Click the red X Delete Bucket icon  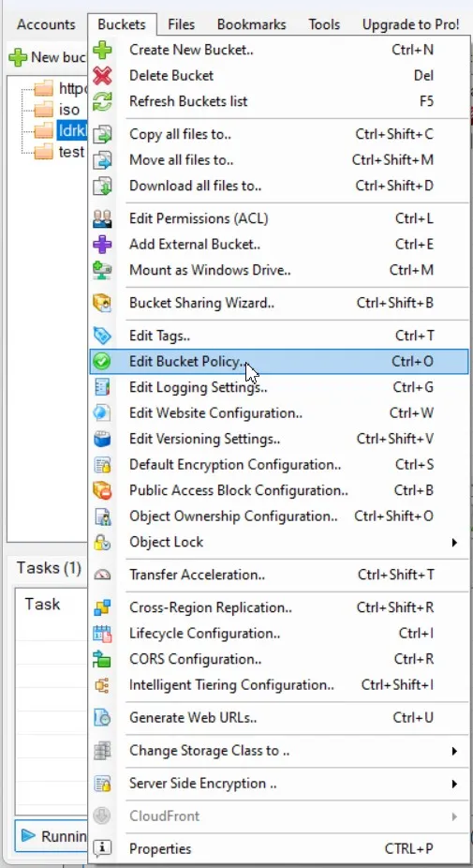[102, 75]
